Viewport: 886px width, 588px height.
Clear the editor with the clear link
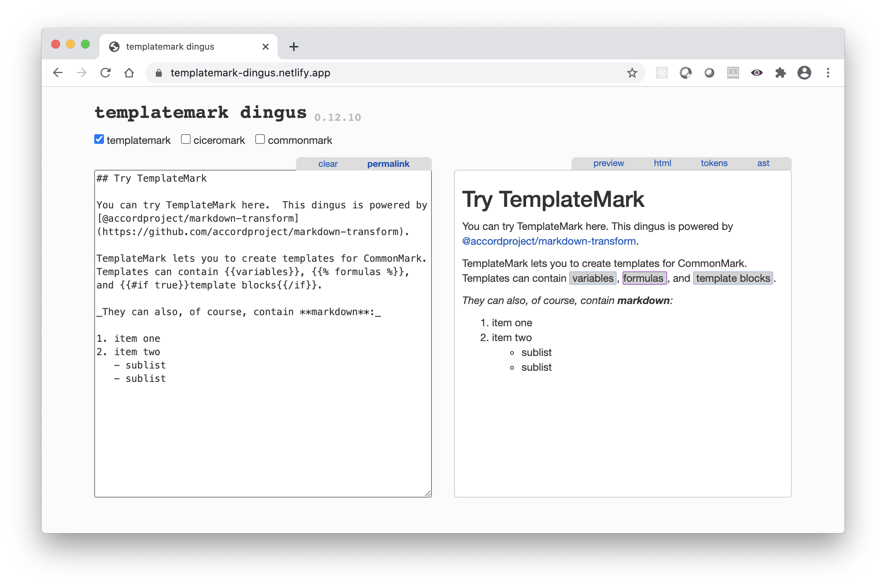pyautogui.click(x=328, y=164)
